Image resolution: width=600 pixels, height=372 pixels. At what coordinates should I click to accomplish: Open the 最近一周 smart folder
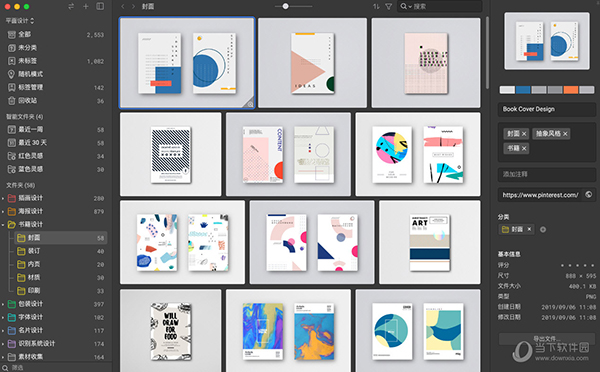[x=56, y=129]
